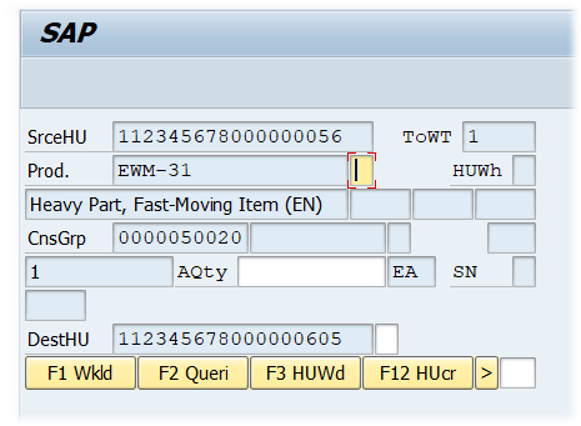Click the SrceHU label
Viewport: 581px width, 426px height.
(57, 137)
